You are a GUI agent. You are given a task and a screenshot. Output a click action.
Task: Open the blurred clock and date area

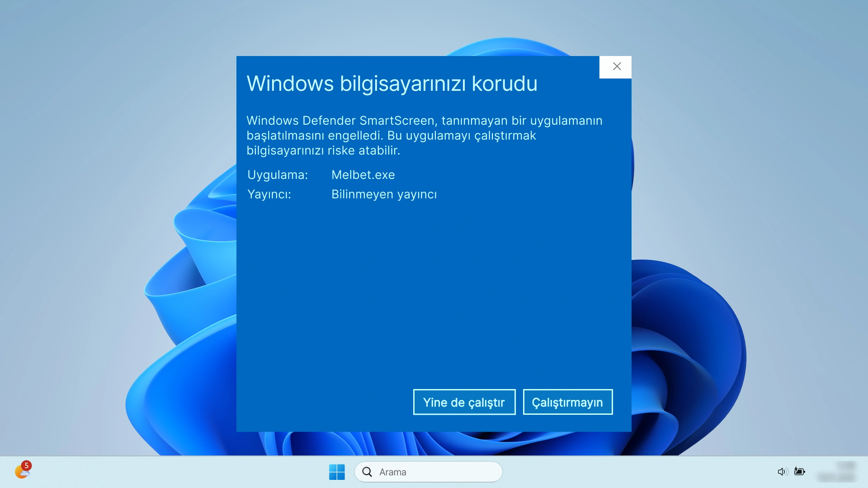tap(837, 472)
